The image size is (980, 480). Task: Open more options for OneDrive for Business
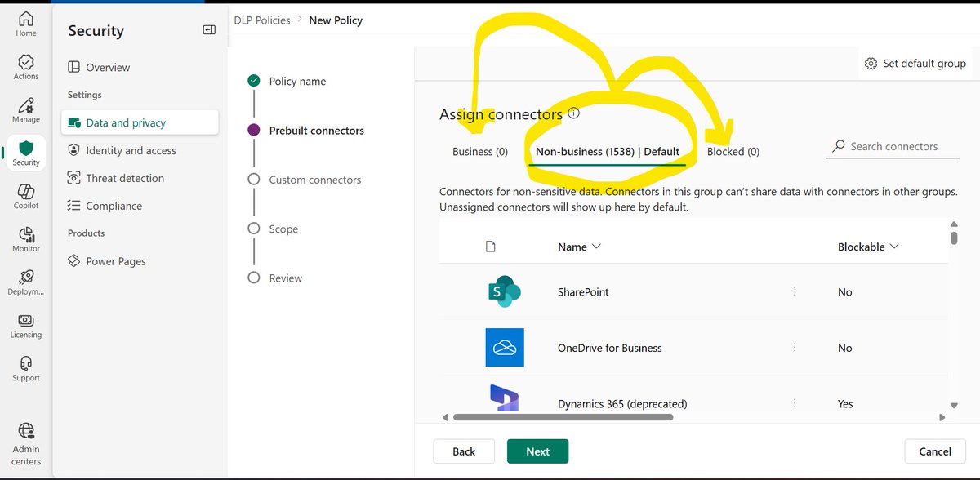tap(795, 347)
